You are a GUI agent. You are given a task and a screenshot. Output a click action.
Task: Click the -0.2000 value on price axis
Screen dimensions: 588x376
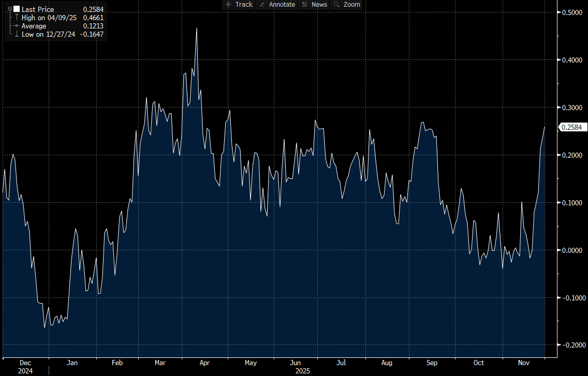pos(570,345)
